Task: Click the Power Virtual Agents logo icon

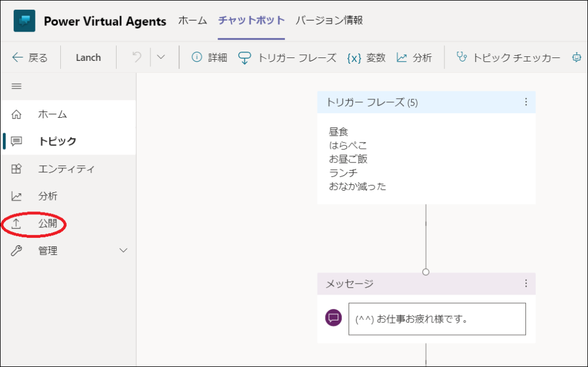Action: [24, 21]
